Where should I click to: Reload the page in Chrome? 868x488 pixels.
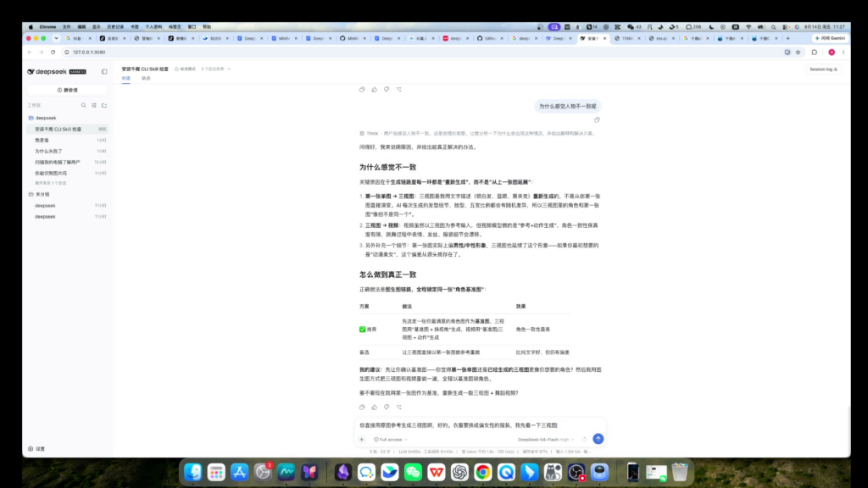coord(53,52)
